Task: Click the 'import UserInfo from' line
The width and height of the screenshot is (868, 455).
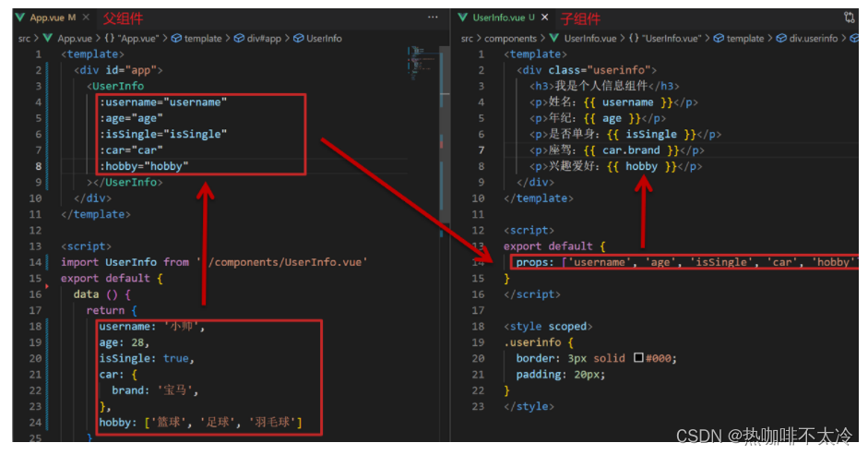Action: coord(214,262)
